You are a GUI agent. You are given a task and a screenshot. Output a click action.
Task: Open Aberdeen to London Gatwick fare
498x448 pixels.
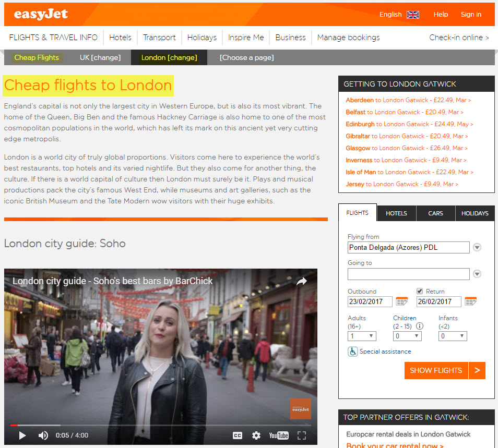point(408,100)
